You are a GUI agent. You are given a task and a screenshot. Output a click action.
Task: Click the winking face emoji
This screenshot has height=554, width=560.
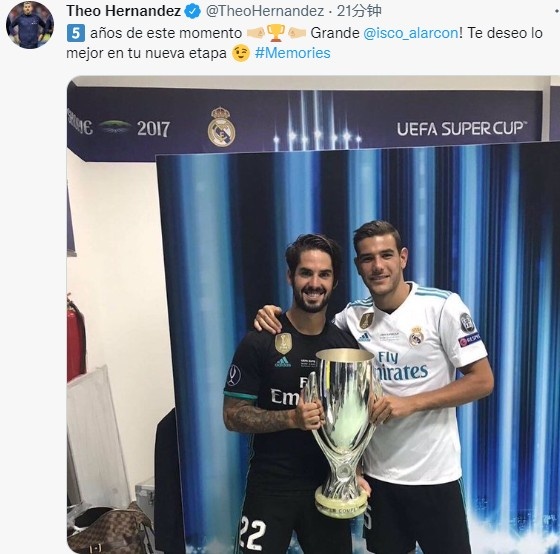click(x=241, y=53)
